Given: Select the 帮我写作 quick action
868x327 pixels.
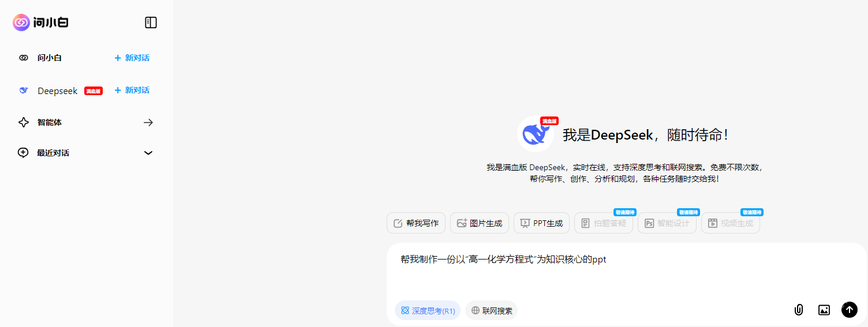Looking at the screenshot, I should coord(416,223).
